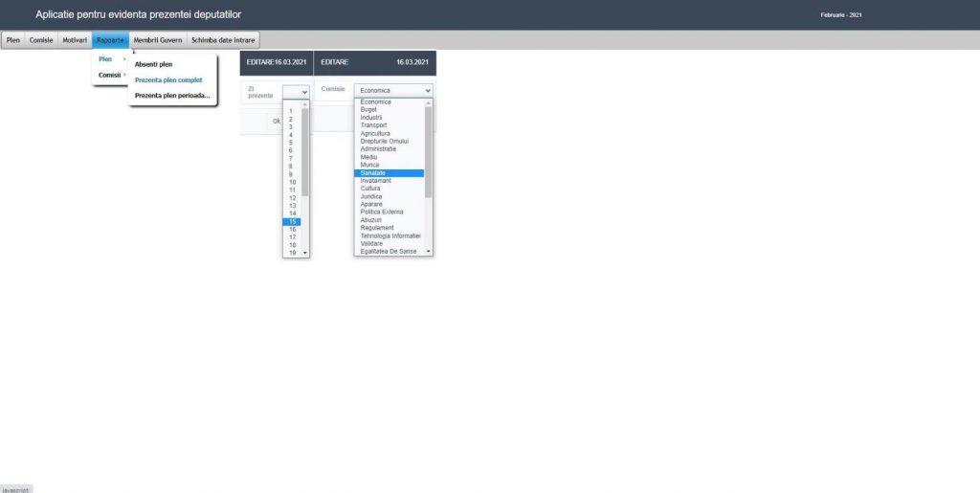Viewport: 980px width, 493px height.
Task: Select Tehnologia Informatiei commission
Action: [x=390, y=235]
